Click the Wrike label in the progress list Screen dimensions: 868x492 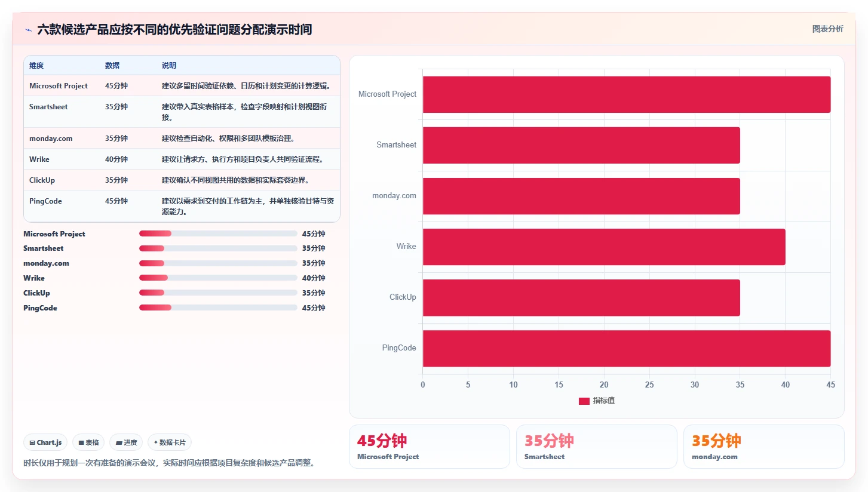coord(34,278)
